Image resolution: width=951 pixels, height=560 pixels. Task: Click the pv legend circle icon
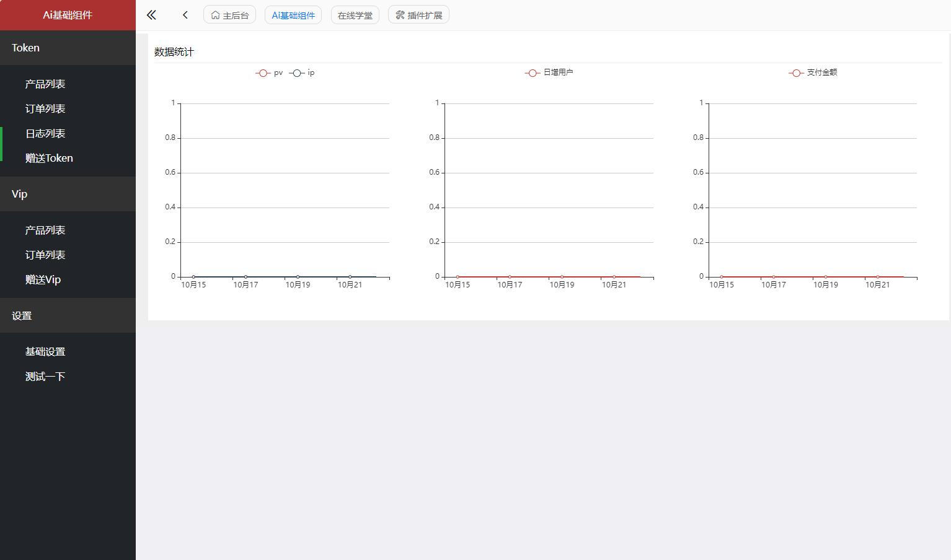point(263,72)
